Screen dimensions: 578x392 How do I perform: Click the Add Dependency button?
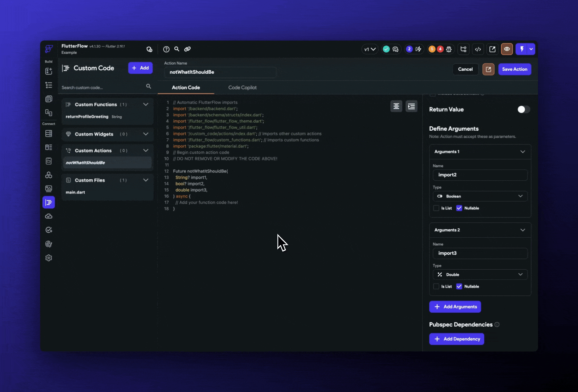click(x=456, y=339)
